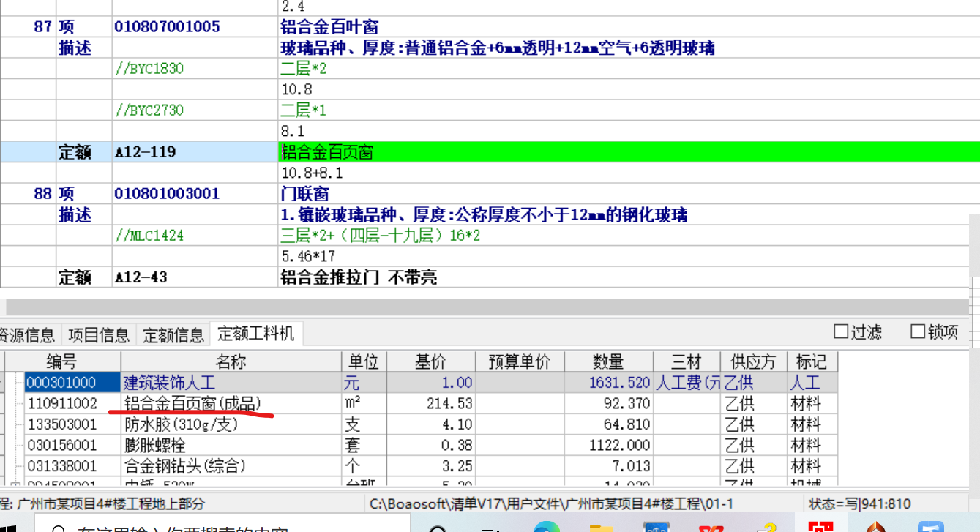
Task: Select the 铝合金百叶窗 item name
Action: pyautogui.click(x=329, y=27)
